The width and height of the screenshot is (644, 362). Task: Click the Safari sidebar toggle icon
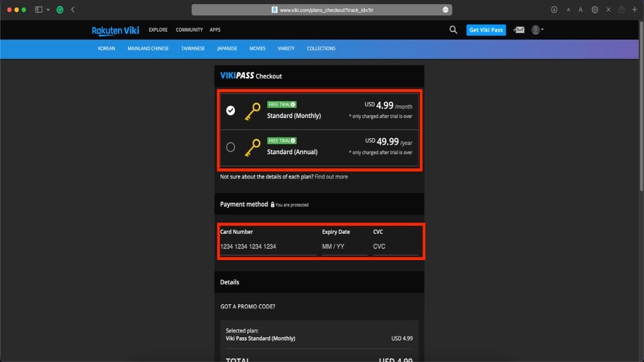[x=39, y=9]
